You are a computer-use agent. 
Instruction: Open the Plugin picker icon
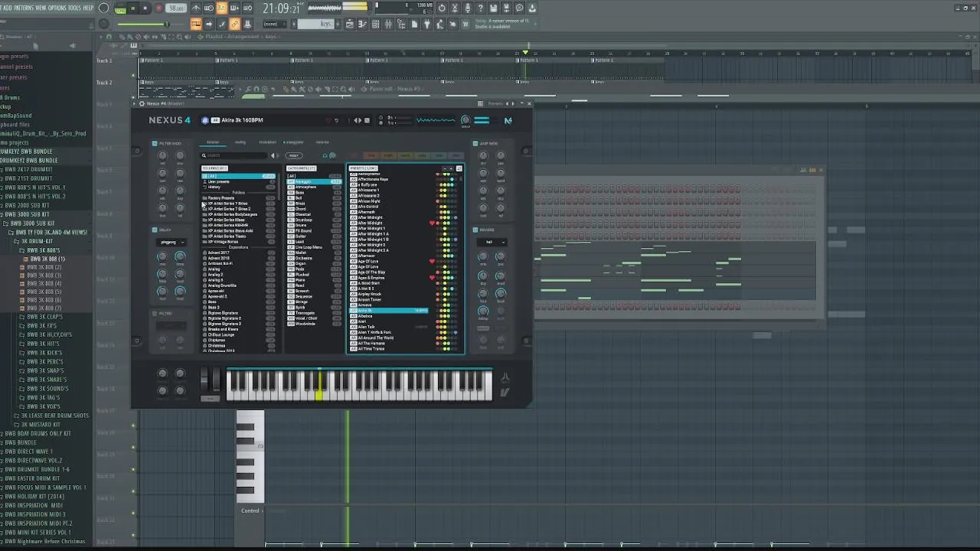click(426, 24)
